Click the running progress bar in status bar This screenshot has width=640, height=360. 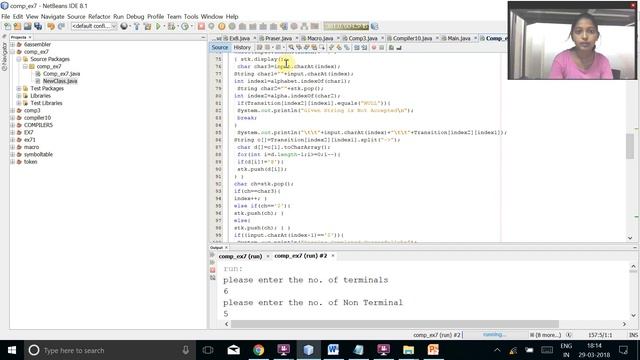point(493,335)
